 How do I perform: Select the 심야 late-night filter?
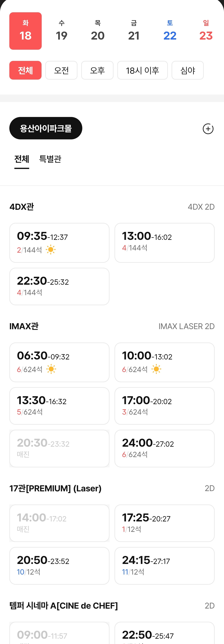coord(188,70)
